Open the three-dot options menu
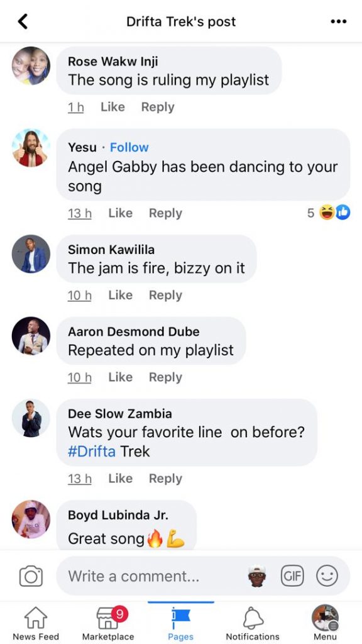This screenshot has width=362, height=644. click(339, 21)
